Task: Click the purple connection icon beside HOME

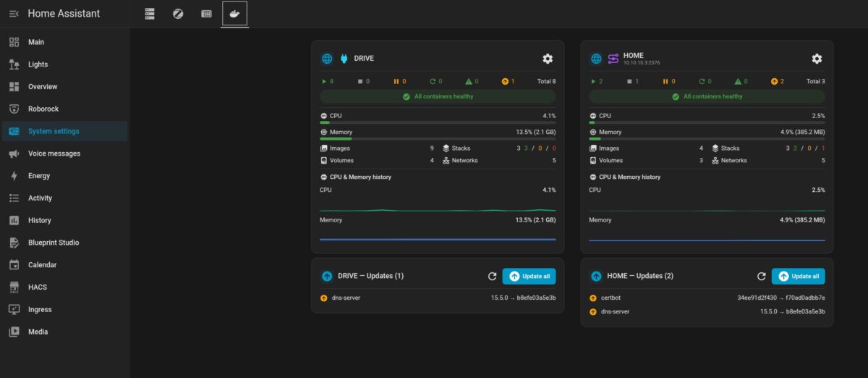Action: [x=613, y=59]
